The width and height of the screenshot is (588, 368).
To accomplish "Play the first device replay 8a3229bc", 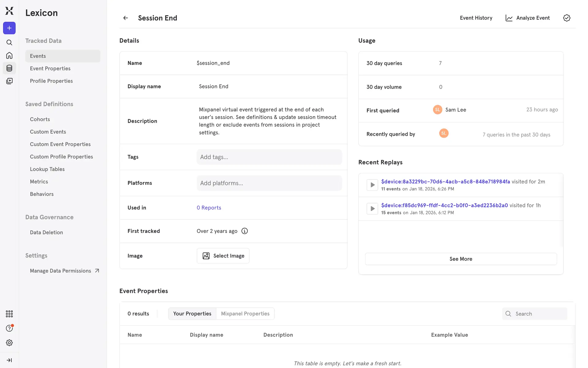I will [x=372, y=185].
